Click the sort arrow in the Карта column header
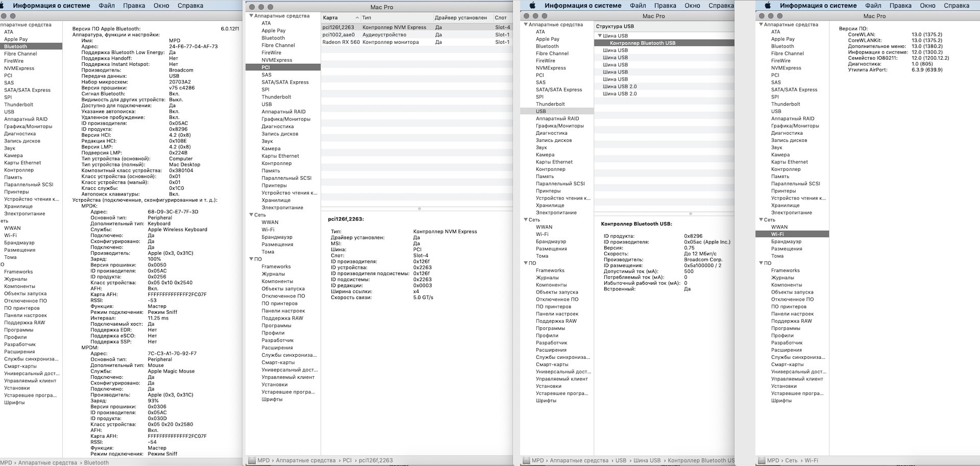Image resolution: width=980 pixels, height=466 pixels. click(x=357, y=18)
